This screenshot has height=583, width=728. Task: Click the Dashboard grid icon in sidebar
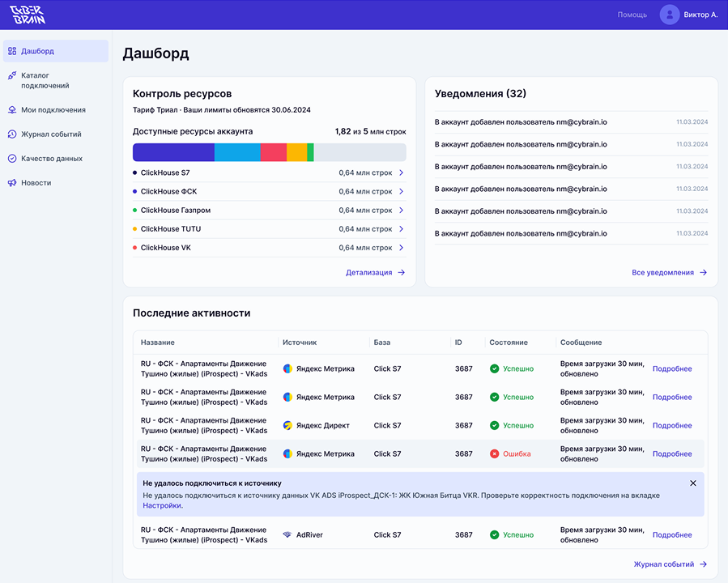coord(12,51)
